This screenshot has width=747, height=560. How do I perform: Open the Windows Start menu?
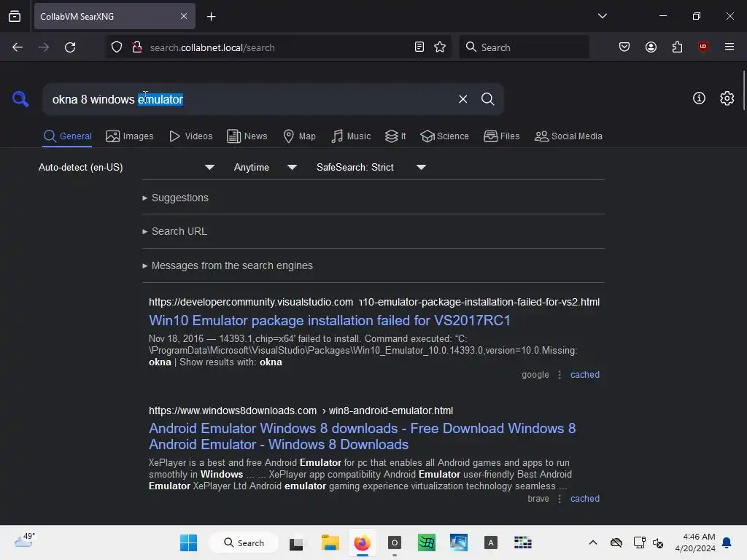coord(189,542)
